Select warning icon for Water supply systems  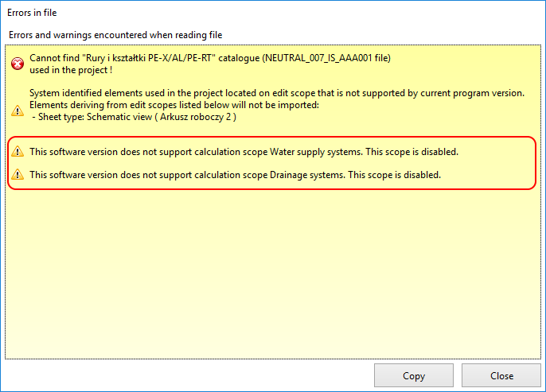[18, 152]
